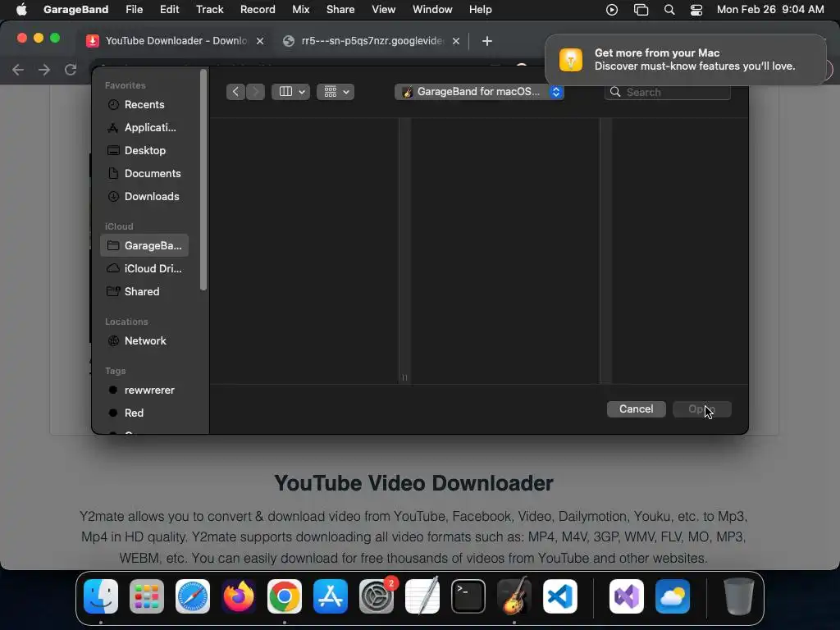This screenshot has width=840, height=630.
Task: Open the File menu
Action: click(134, 10)
